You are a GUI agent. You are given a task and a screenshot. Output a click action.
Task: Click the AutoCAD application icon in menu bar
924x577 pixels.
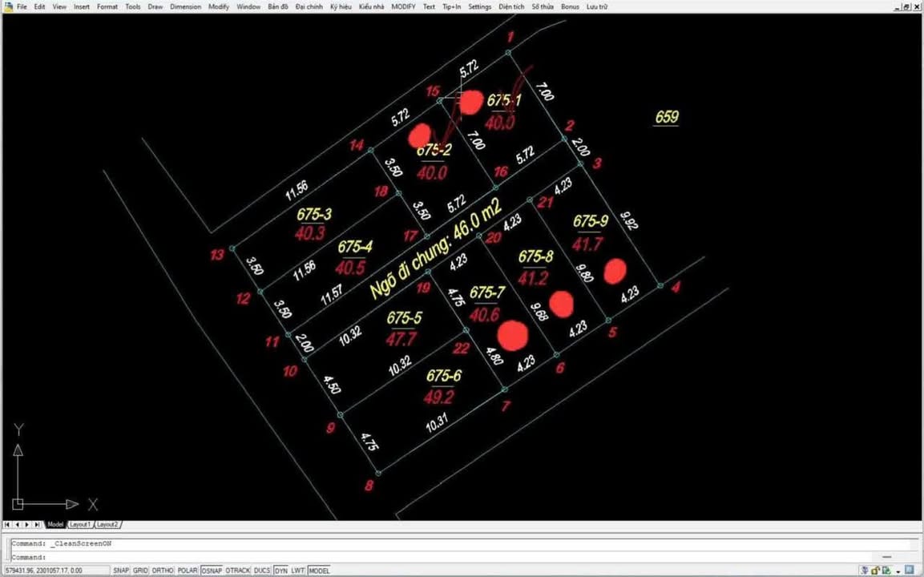[8, 6]
